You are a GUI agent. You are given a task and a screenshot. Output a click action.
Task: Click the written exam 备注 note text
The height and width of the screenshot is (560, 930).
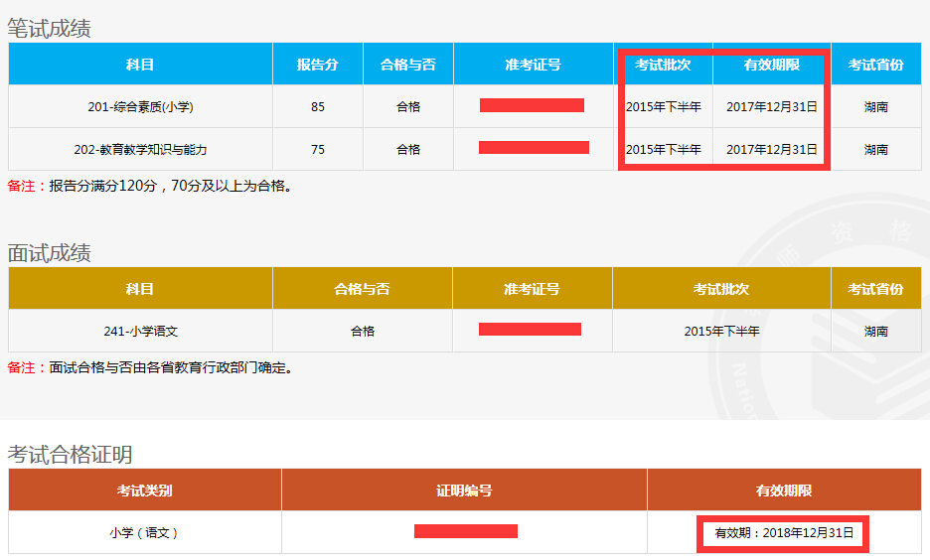pos(150,186)
